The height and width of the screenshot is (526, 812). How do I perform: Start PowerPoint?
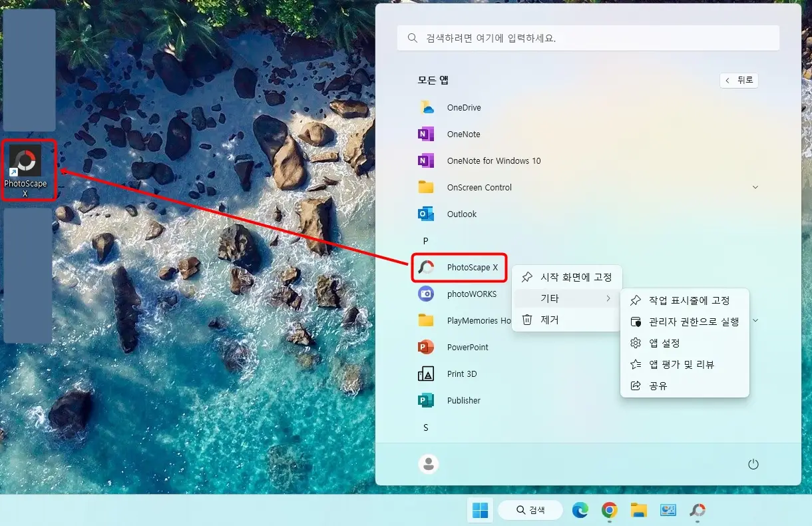tap(467, 347)
